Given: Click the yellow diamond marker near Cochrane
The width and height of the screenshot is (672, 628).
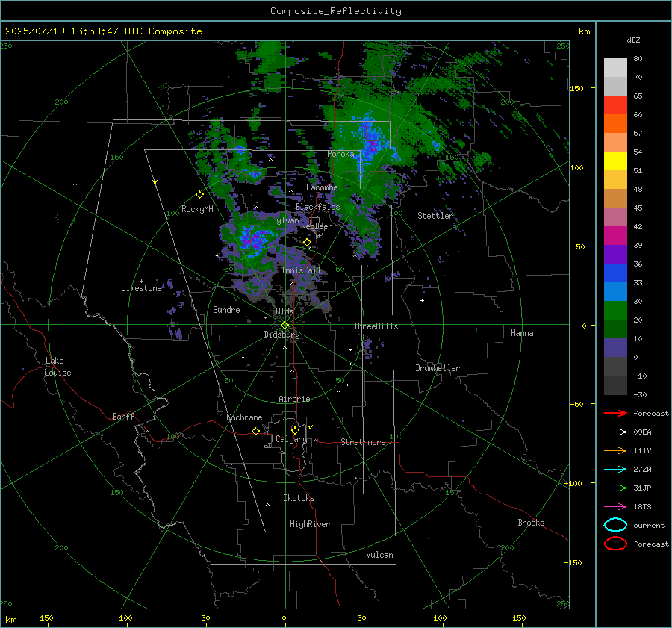Looking at the screenshot, I should (255, 432).
